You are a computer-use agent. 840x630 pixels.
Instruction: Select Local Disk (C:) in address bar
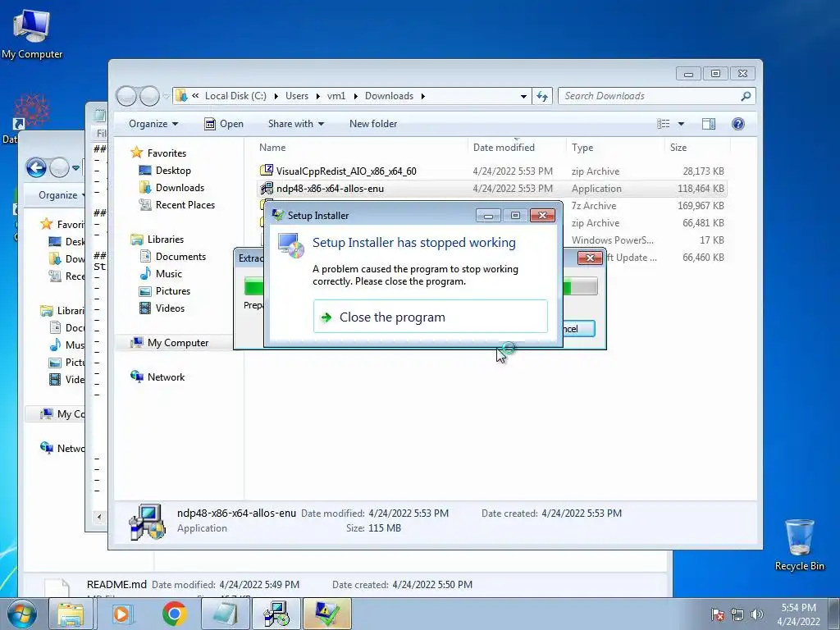pyautogui.click(x=235, y=96)
